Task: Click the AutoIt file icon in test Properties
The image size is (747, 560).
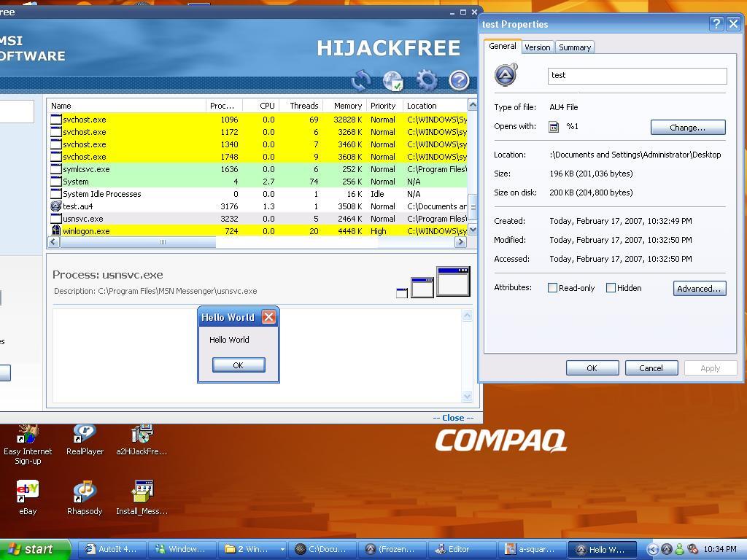Action: click(506, 75)
